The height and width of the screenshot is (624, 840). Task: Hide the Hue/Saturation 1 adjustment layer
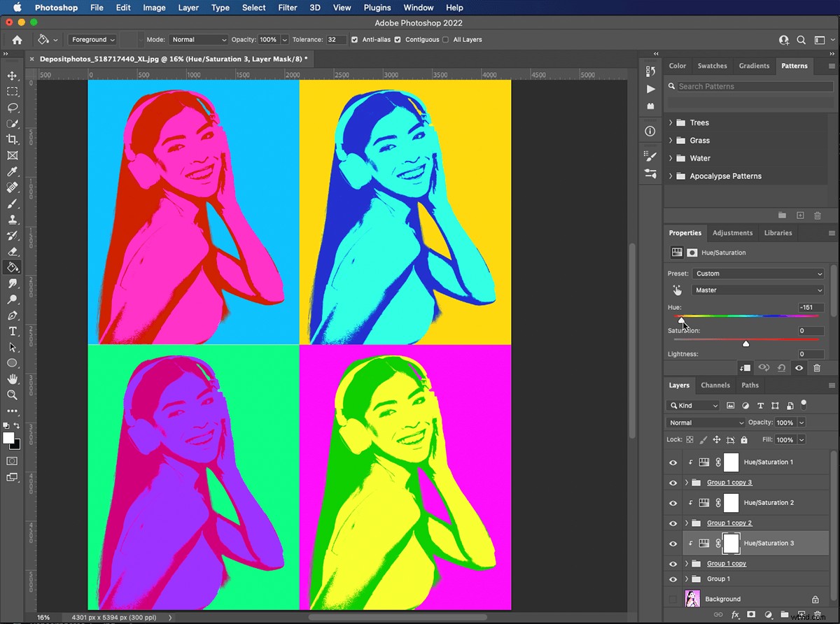[x=673, y=462]
